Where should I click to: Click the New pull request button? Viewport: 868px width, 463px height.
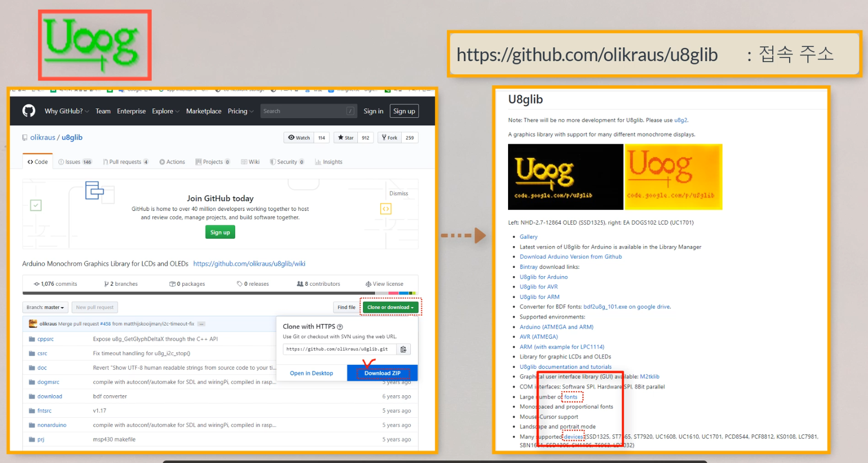pos(95,307)
